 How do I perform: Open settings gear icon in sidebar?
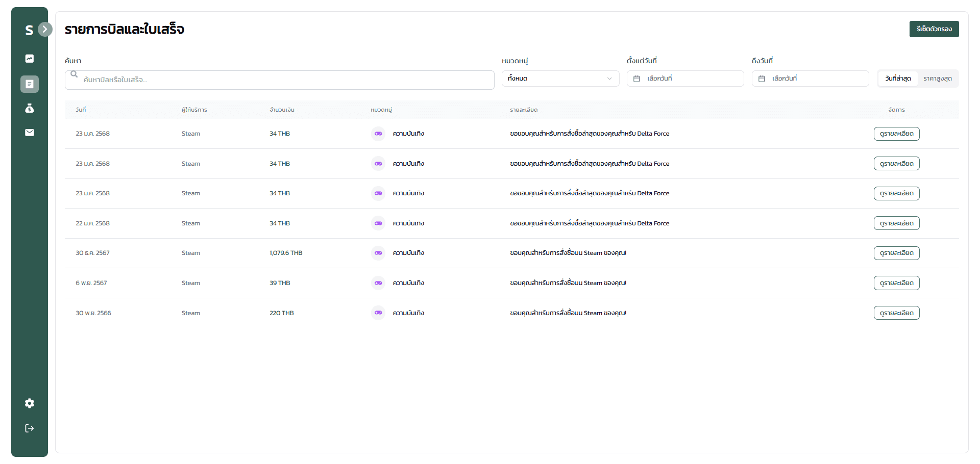point(30,403)
